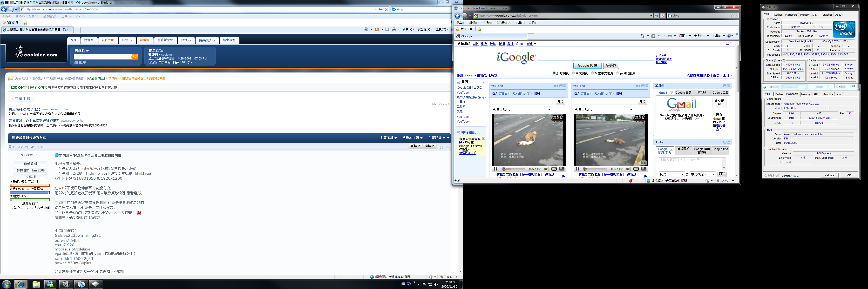Click multi-quote icon on post #1
The height and width of the screenshot is (289, 868).
click(448, 148)
